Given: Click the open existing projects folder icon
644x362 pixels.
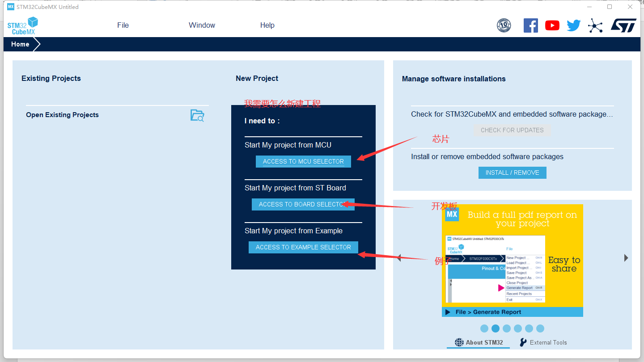Looking at the screenshot, I should [x=197, y=115].
